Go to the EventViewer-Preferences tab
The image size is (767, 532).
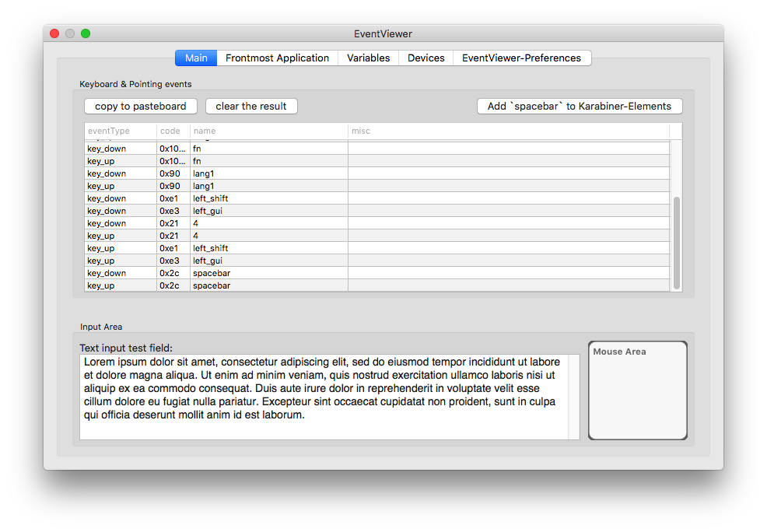[521, 58]
